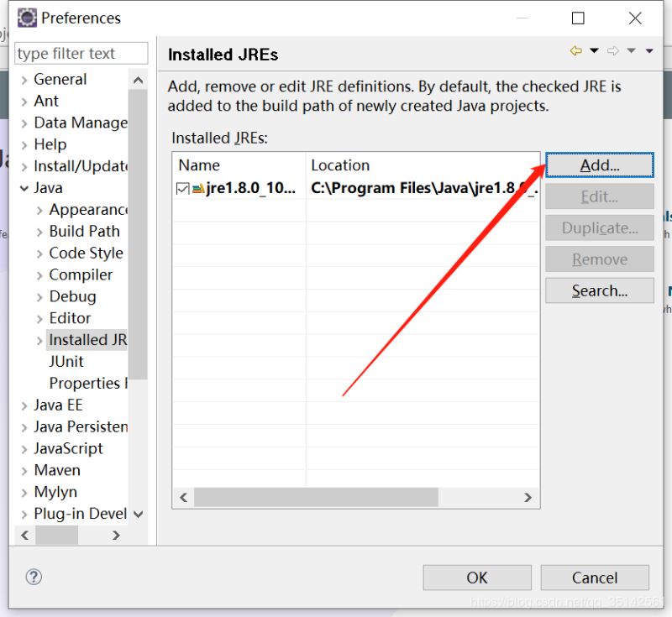The height and width of the screenshot is (617, 672).
Task: Select Compiler under Java
Action: click(x=81, y=275)
